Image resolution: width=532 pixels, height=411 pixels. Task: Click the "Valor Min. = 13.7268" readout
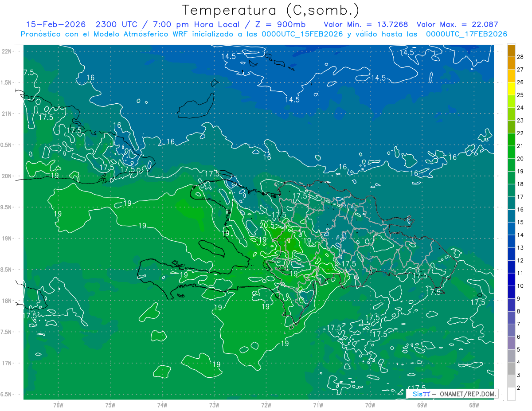click(x=366, y=24)
